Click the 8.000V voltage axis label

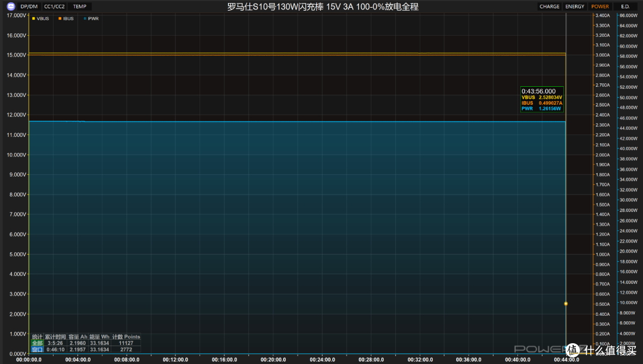point(18,195)
